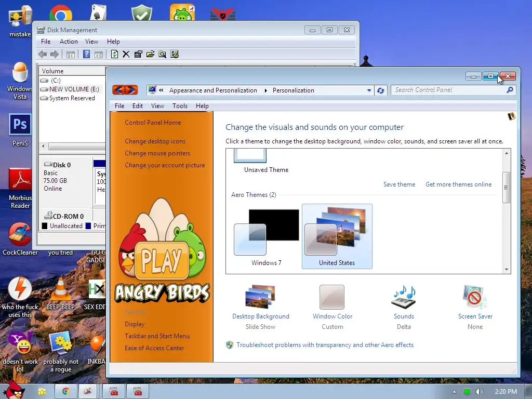
Task: Click the shield icon beside Troubleshoot problems link
Action: [x=230, y=345]
